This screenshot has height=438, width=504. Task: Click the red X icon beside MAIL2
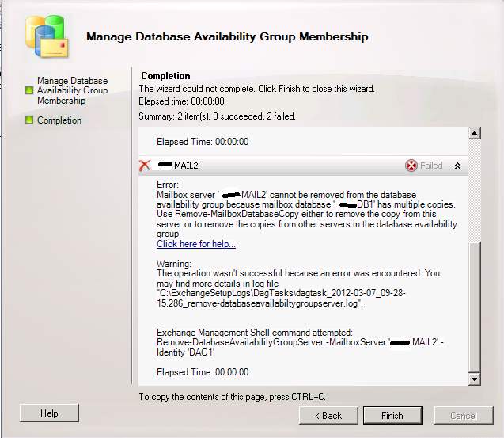coord(145,166)
